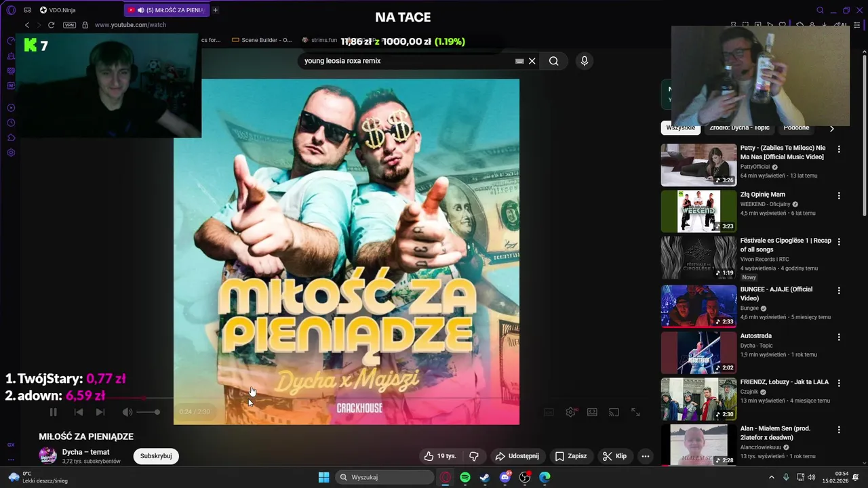The width and height of the screenshot is (868, 488).
Task: Open the on-screen keyboard in search box
Action: coord(519,61)
